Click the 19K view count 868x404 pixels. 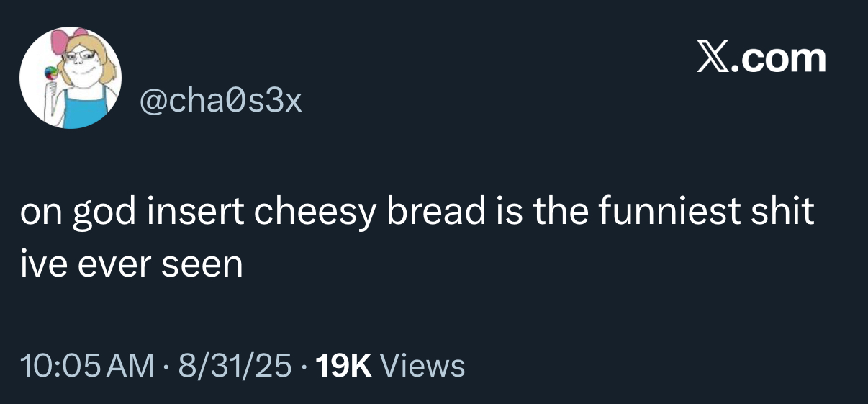pyautogui.click(x=343, y=365)
